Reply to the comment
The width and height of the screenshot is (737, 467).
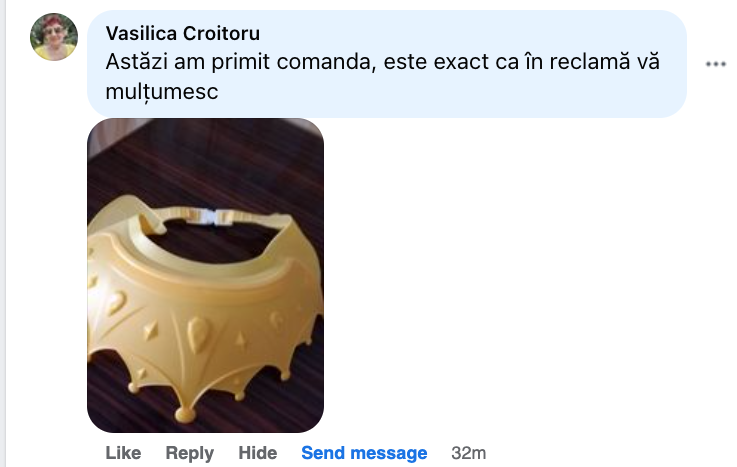click(x=189, y=453)
